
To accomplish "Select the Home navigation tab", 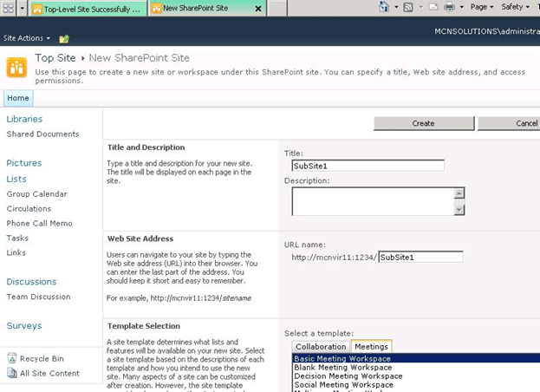I will (18, 98).
